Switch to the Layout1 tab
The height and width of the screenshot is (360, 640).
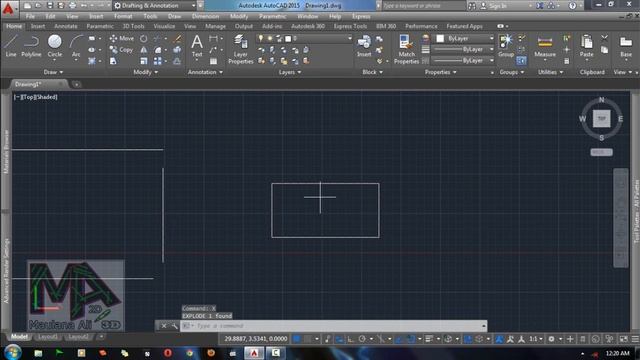[x=48, y=337]
